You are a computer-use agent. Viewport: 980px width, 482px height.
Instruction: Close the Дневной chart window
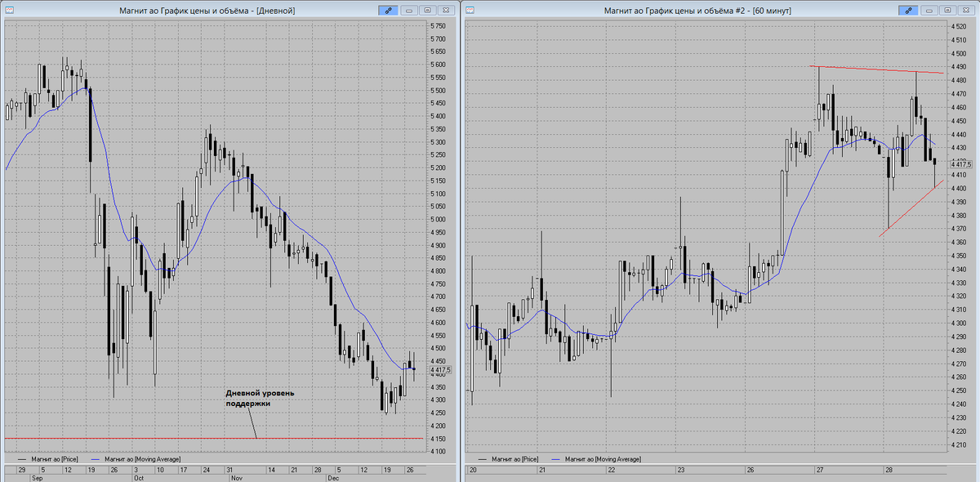pos(447,11)
